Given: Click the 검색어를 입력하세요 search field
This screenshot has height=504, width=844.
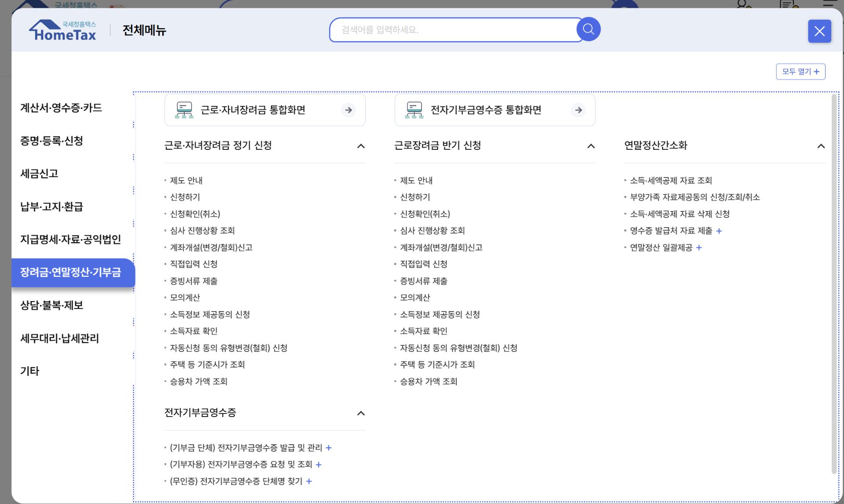Looking at the screenshot, I should tap(453, 30).
